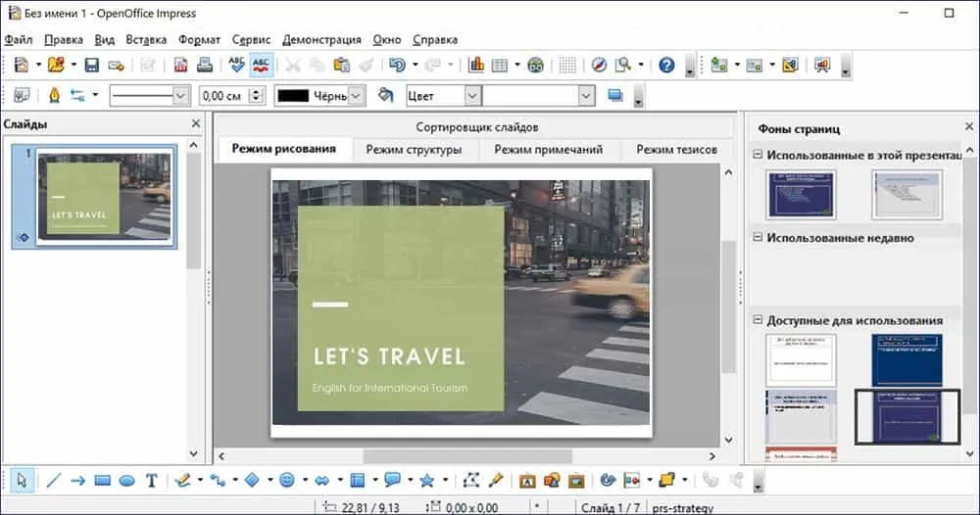Click the Zoom magnifier icon
This screenshot has width=980, height=515.
click(x=623, y=65)
